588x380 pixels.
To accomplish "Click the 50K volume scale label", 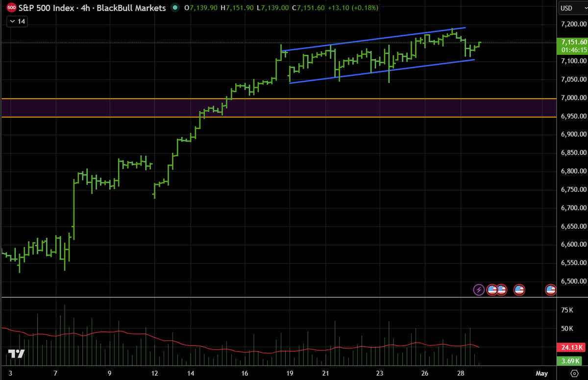I will tap(567, 328).
